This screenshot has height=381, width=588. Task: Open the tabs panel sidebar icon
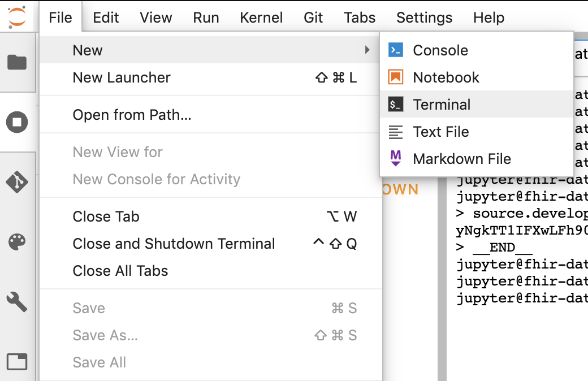(x=17, y=361)
